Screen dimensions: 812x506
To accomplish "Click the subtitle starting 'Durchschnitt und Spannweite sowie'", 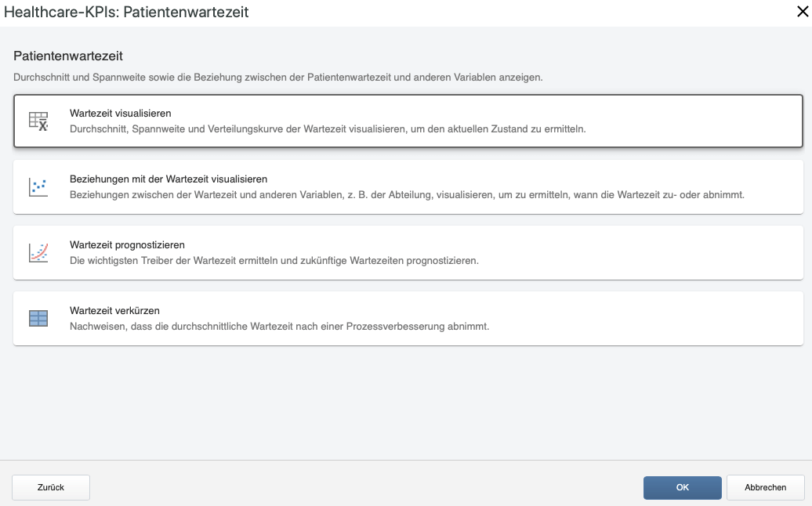I will pyautogui.click(x=278, y=77).
